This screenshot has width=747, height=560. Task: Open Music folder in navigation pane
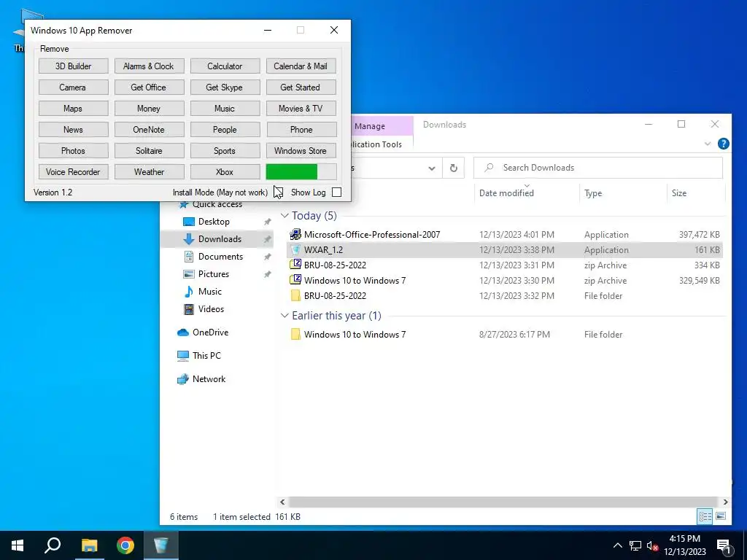click(x=209, y=292)
